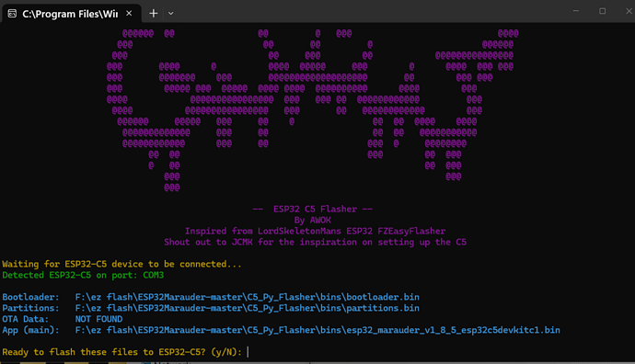
Task: Close the C:\Program Files terminal tab
Action: [x=129, y=14]
